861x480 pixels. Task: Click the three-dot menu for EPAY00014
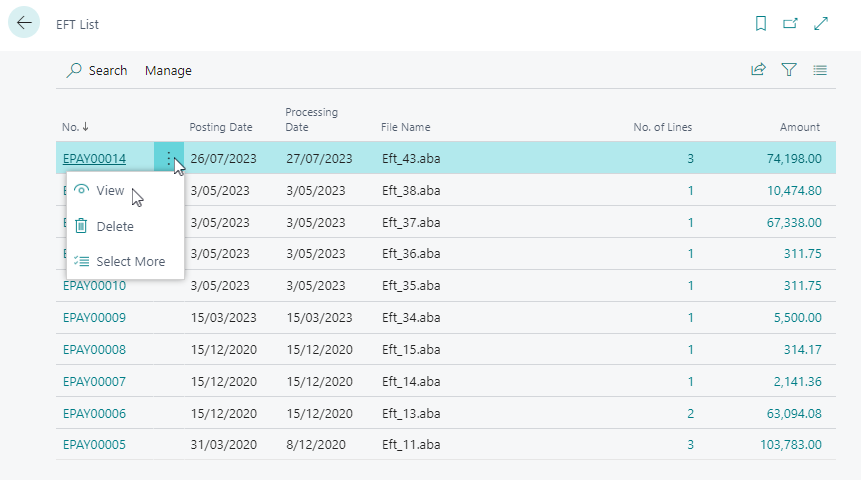coord(169,158)
